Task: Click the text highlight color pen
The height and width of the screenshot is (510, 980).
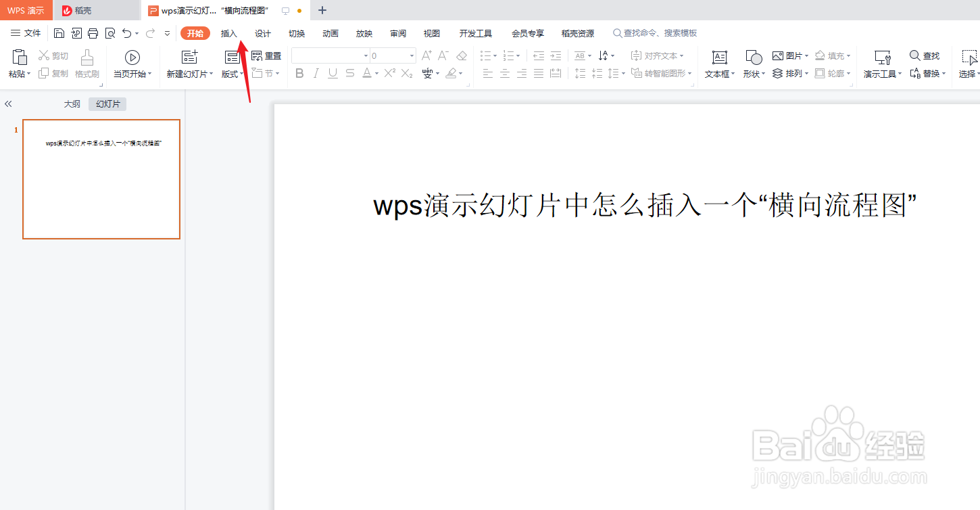Action: [x=451, y=73]
